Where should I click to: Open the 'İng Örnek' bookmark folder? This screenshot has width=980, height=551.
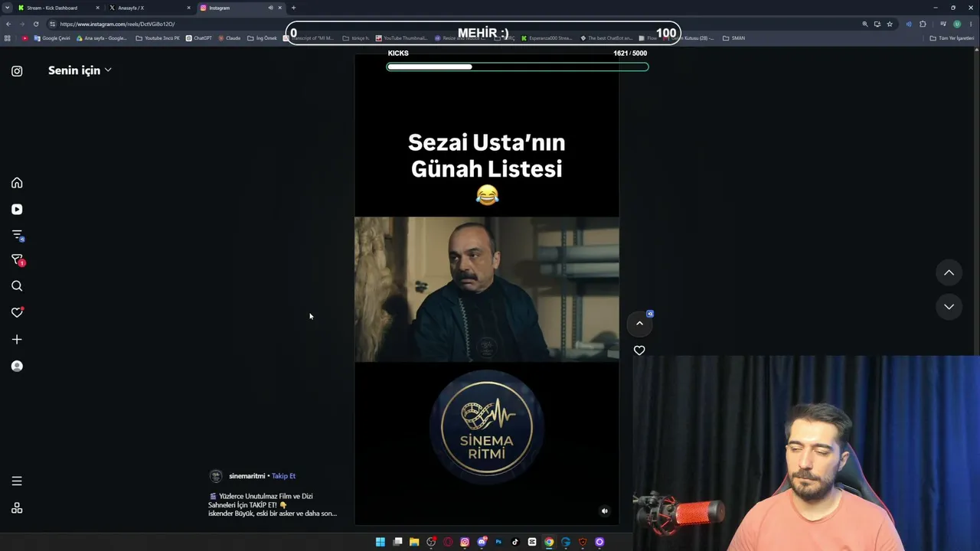tap(262, 38)
